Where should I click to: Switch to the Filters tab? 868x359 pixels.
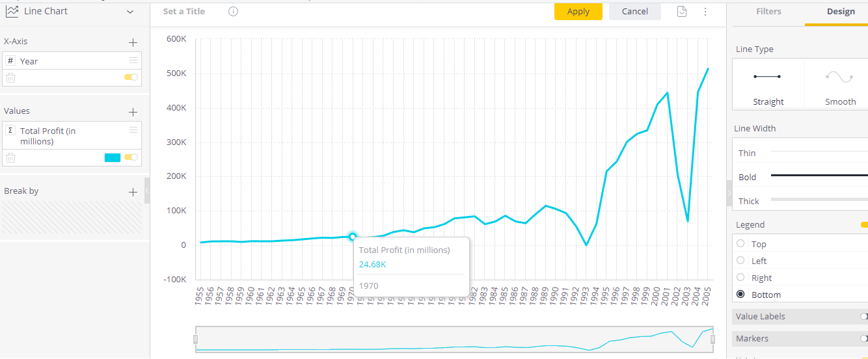point(768,12)
